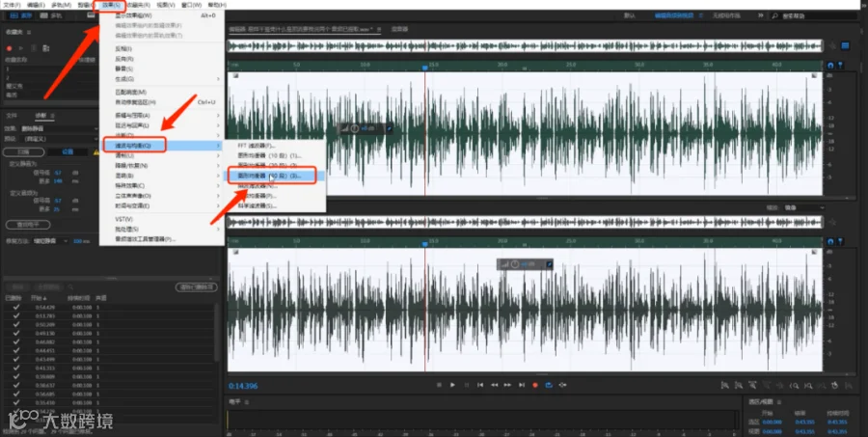Click Move playhead to next marker button
This screenshot has height=437, width=868.
pos(521,385)
